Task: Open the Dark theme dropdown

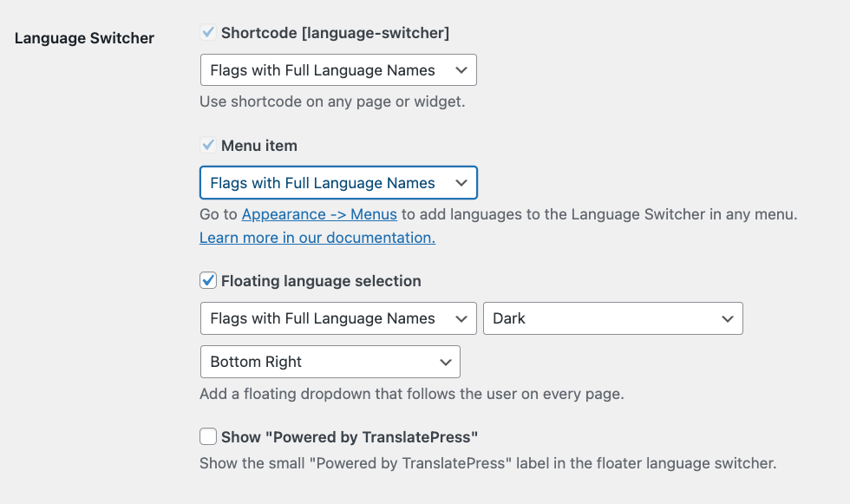Action: (x=613, y=318)
